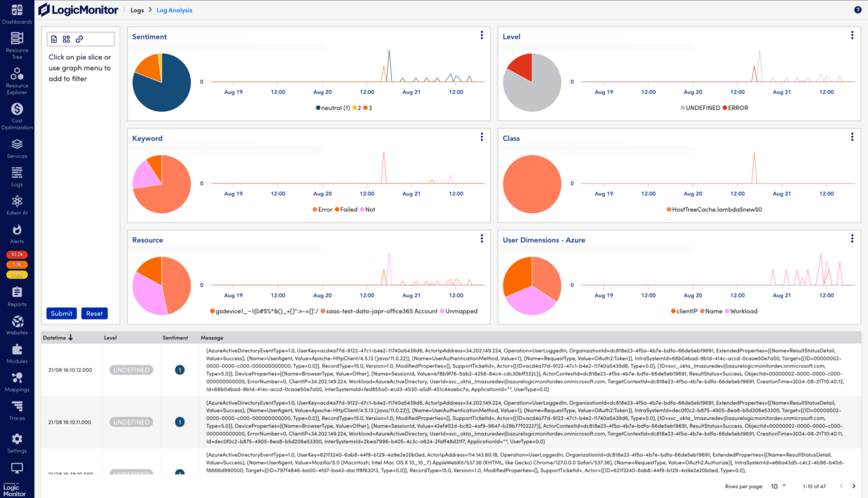Click the Submit filter button
868x498 pixels.
61,313
